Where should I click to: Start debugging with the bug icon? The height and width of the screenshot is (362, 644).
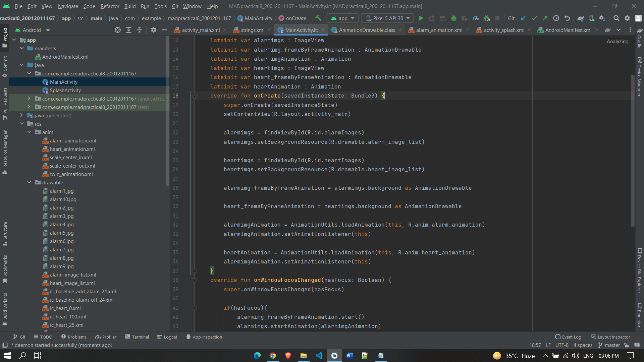click(x=454, y=18)
